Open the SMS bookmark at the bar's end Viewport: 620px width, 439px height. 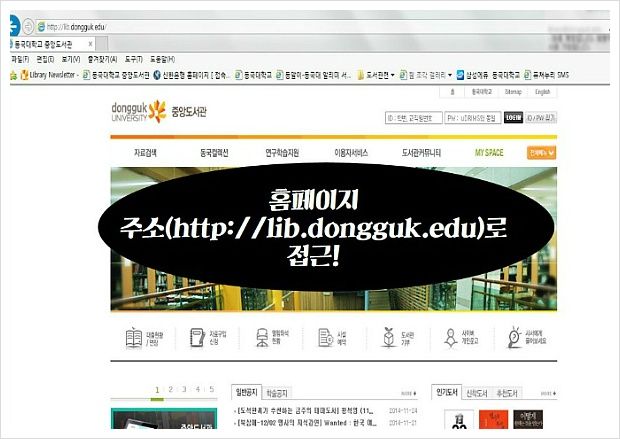546,75
